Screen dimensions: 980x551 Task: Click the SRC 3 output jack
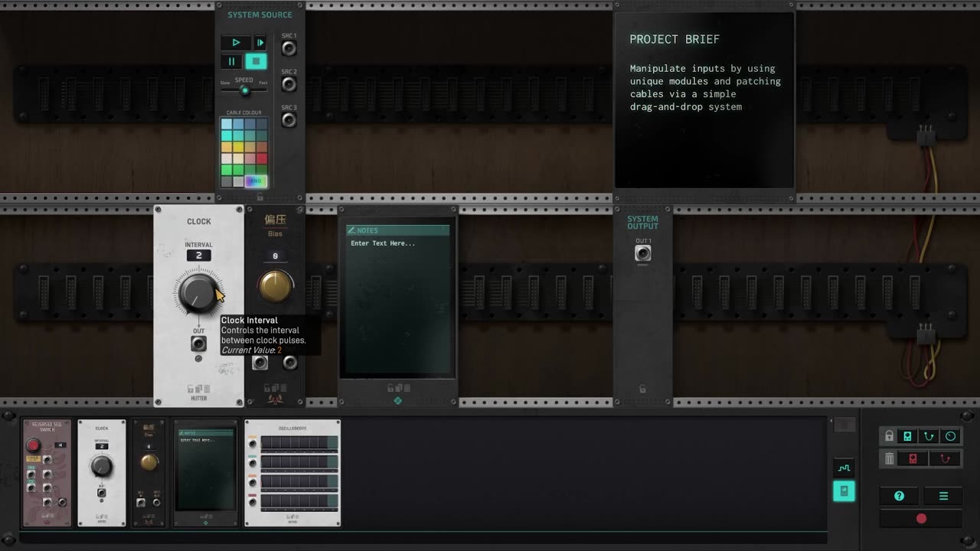tap(289, 120)
